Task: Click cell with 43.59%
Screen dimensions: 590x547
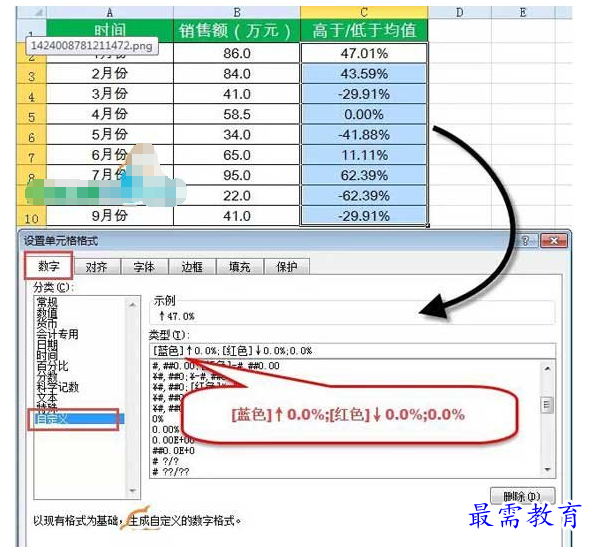Action: [x=364, y=74]
